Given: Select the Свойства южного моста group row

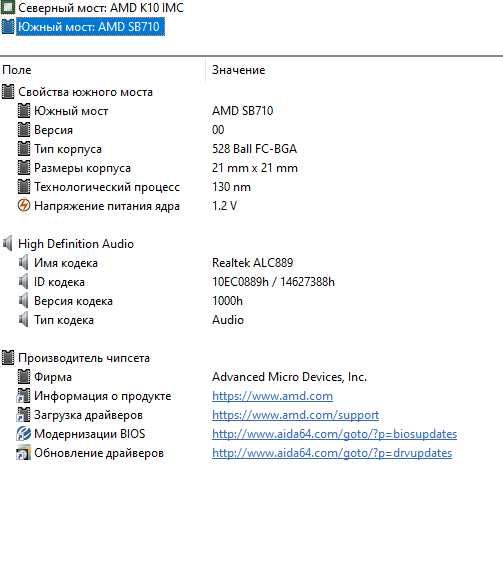Looking at the screenshot, I should pos(85,92).
